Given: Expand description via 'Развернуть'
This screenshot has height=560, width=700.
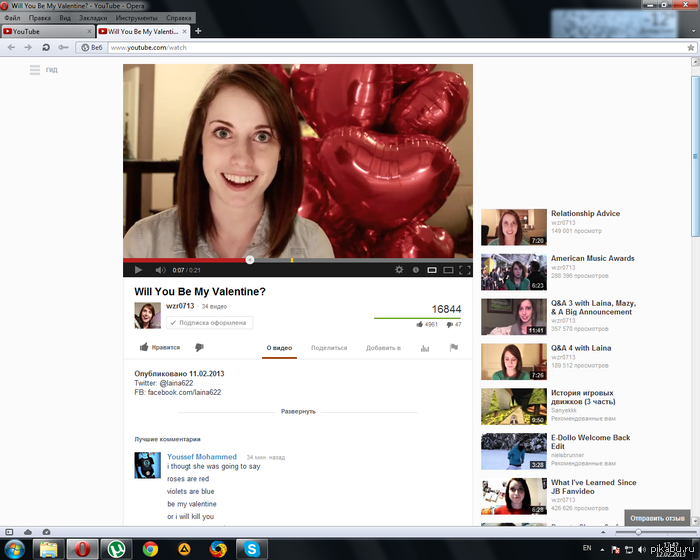Looking at the screenshot, I should (298, 411).
